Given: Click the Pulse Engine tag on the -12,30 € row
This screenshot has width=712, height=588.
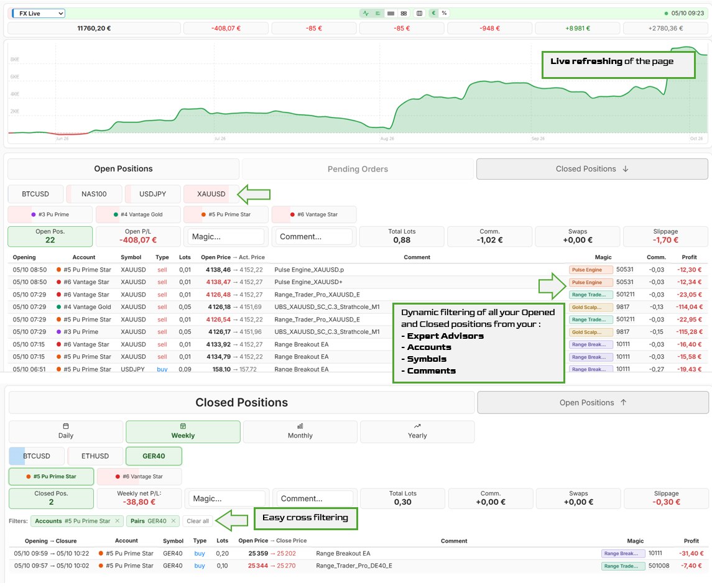Looking at the screenshot, I should (x=591, y=270).
